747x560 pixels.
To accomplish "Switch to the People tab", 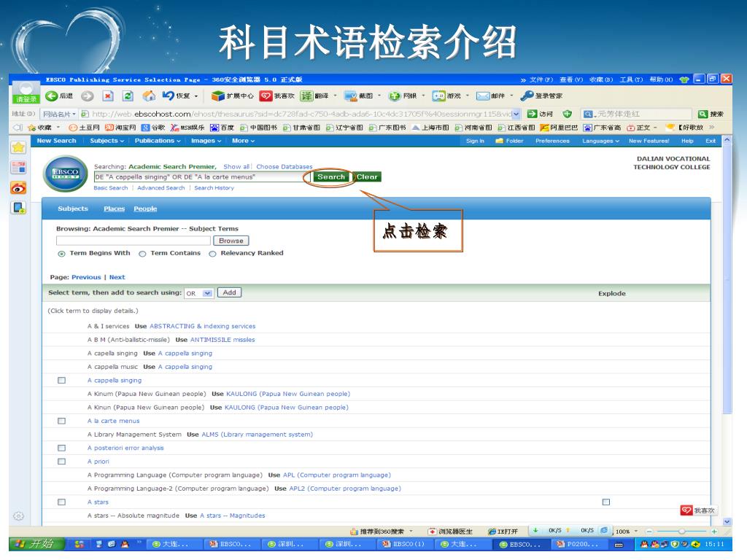I will (145, 209).
